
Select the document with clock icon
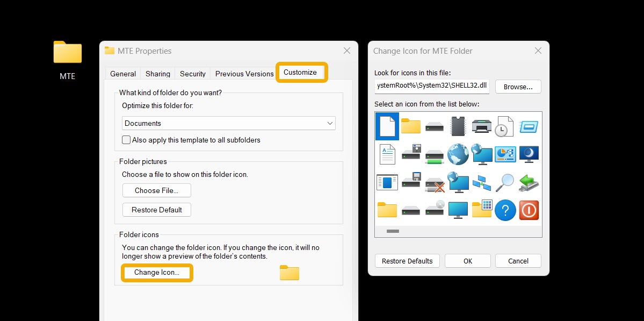click(x=504, y=126)
